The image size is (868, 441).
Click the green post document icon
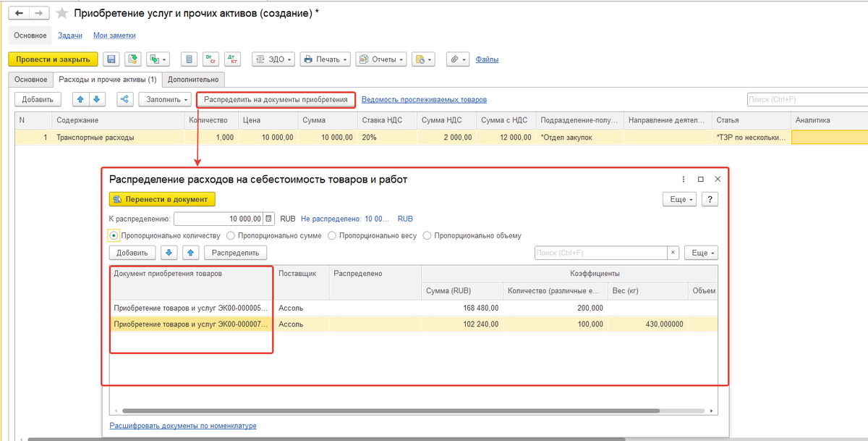click(x=132, y=59)
